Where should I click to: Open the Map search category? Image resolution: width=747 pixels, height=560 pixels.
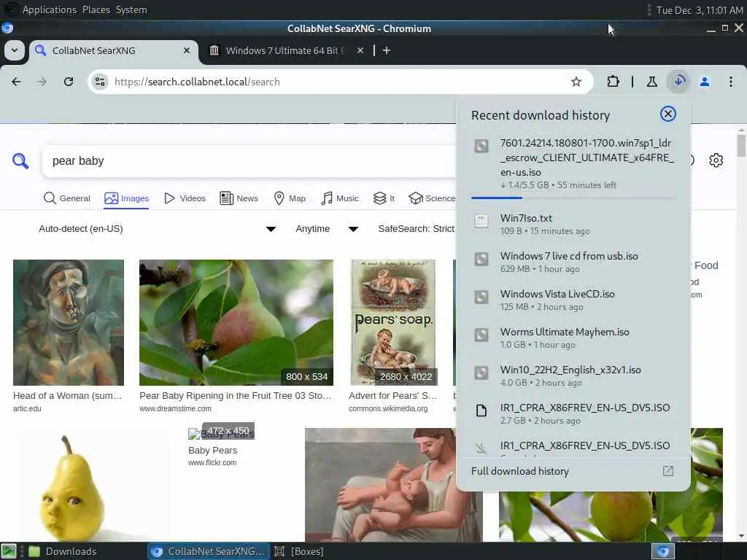(290, 198)
